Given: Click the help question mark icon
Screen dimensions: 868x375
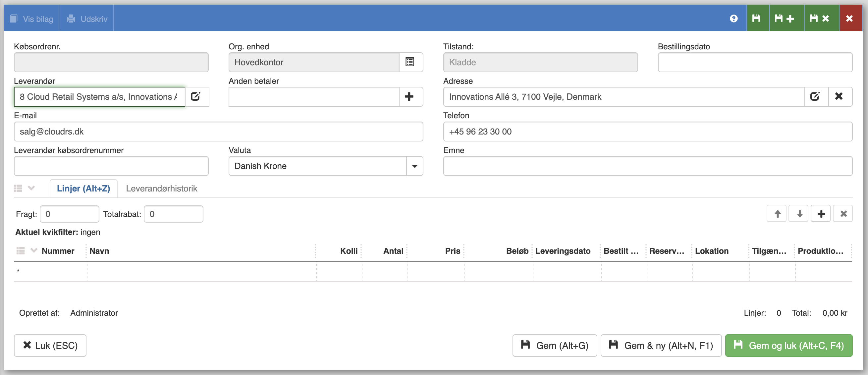Looking at the screenshot, I should click(x=733, y=19).
